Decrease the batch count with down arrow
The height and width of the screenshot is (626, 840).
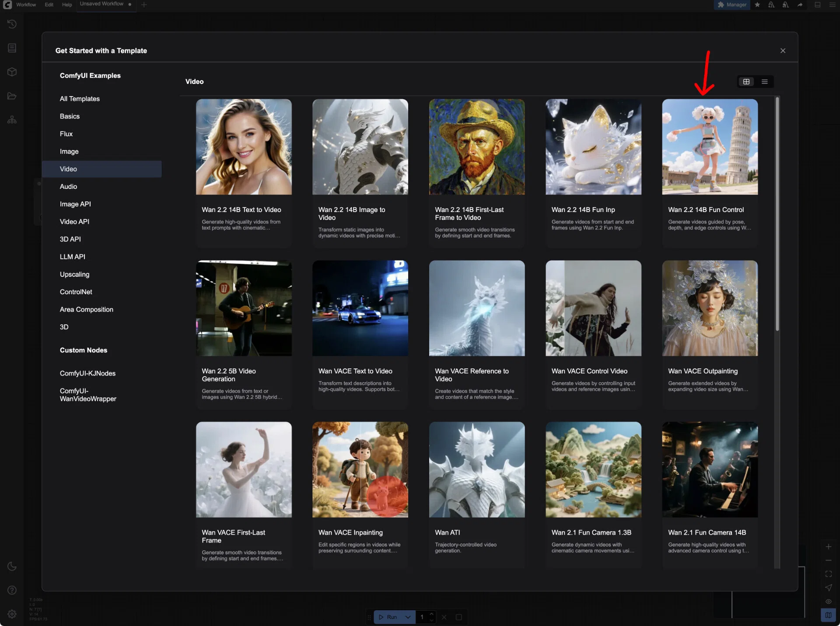(431, 620)
